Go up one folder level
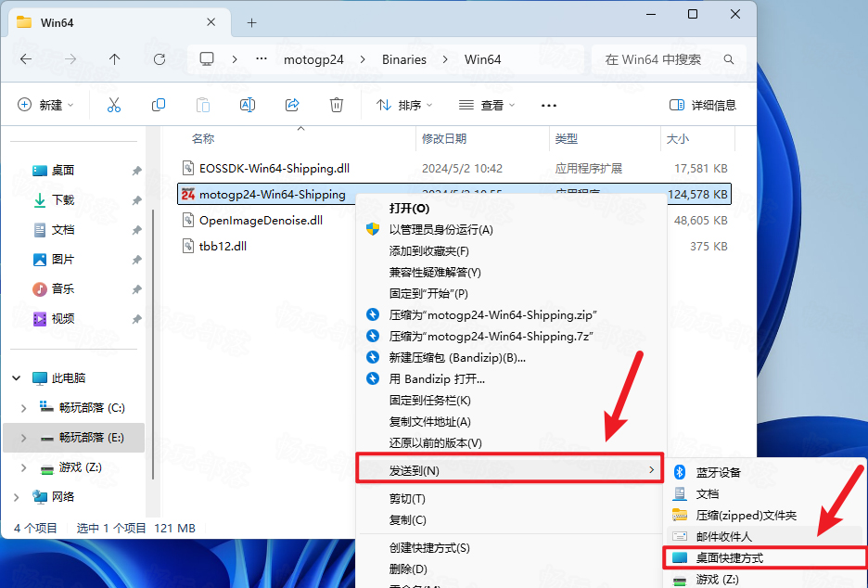This screenshot has height=588, width=868. [x=115, y=59]
